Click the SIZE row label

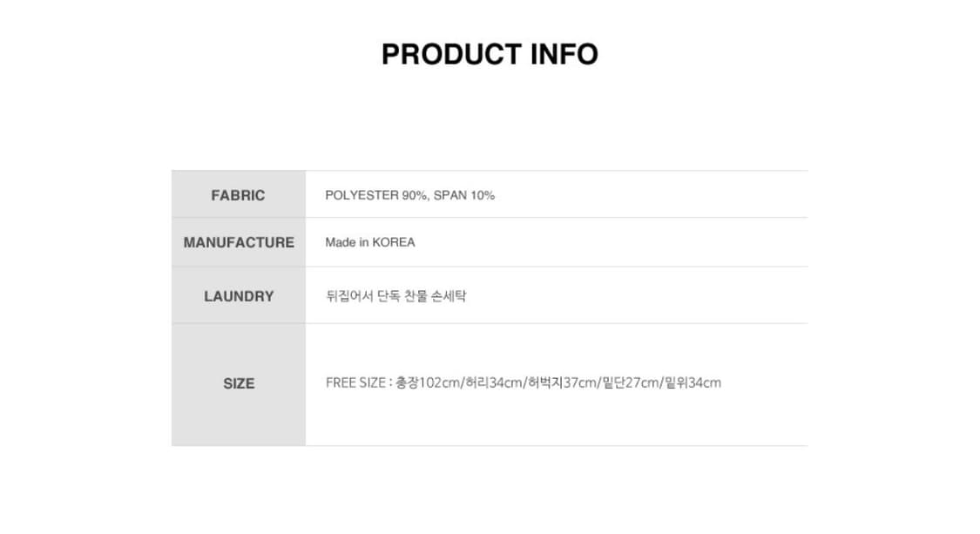(x=239, y=383)
